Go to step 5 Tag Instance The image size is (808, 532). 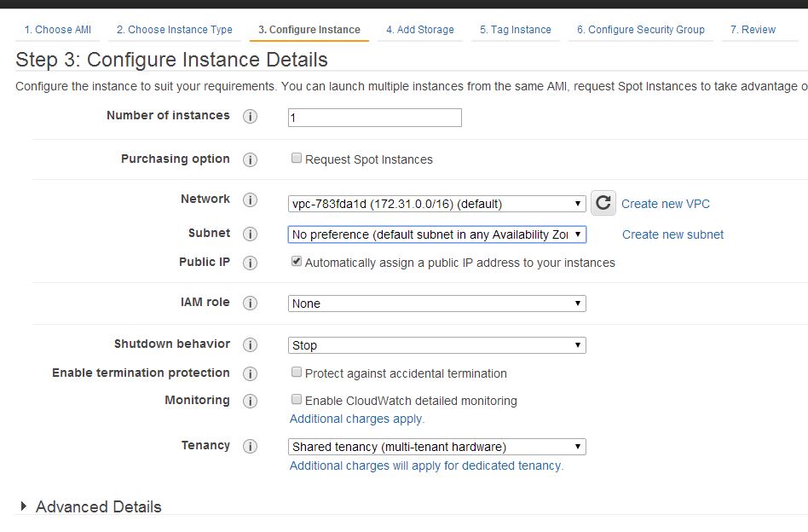point(516,30)
